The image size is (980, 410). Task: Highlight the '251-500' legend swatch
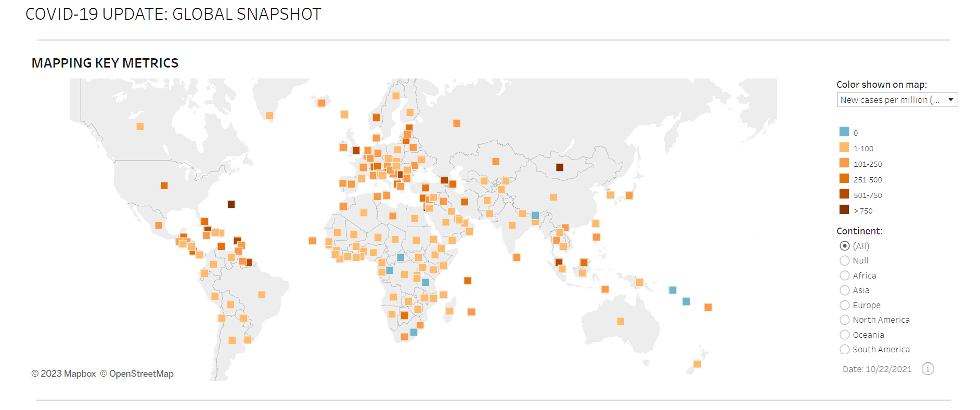(x=844, y=178)
